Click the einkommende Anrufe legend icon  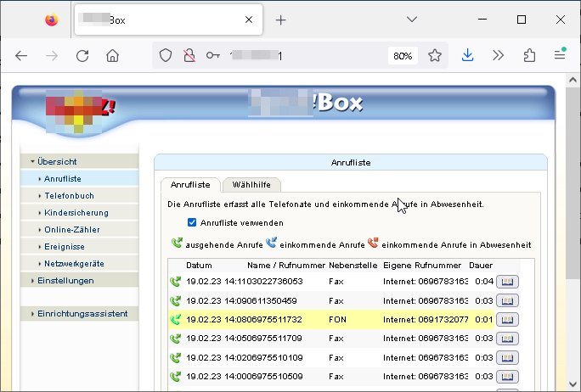(x=271, y=243)
